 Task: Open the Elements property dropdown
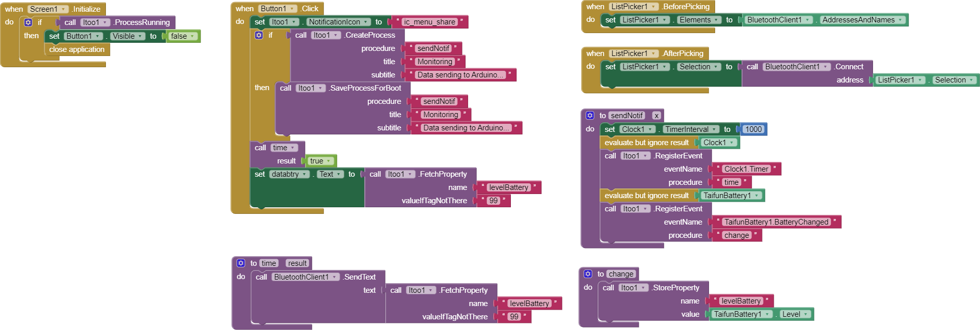(x=699, y=20)
